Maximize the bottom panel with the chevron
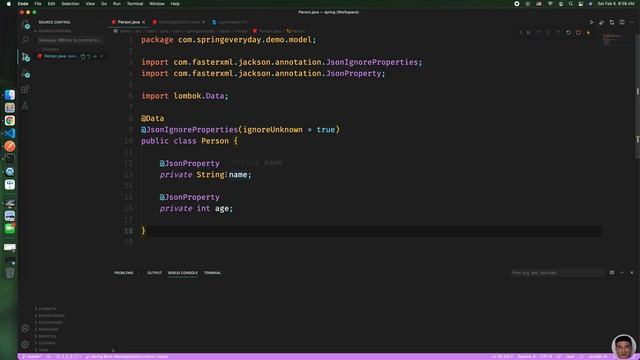 [622, 273]
